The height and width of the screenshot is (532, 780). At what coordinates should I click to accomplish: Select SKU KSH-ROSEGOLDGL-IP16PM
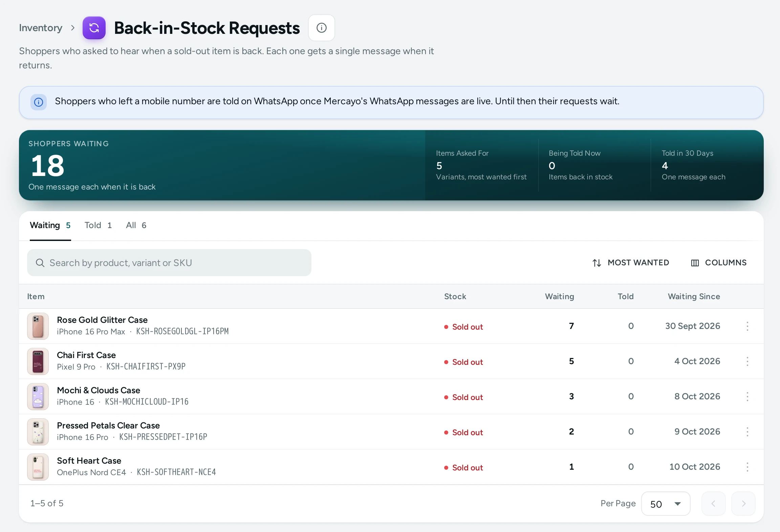(182, 331)
